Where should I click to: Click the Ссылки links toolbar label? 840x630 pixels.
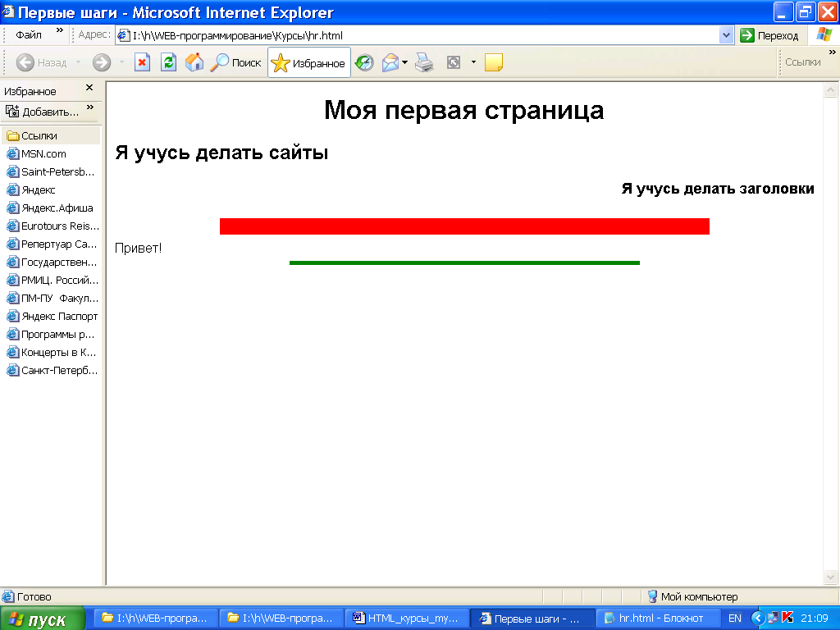pos(802,62)
